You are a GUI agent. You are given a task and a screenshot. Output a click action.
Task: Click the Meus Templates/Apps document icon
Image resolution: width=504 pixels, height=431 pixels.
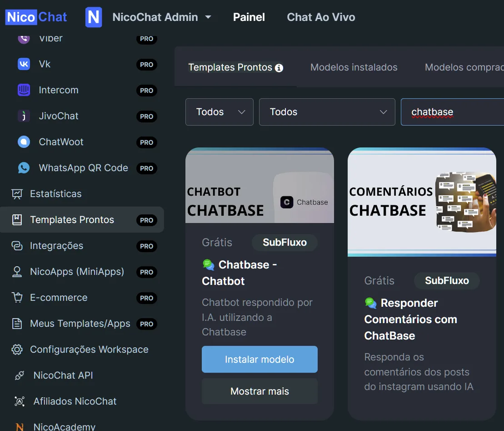17,324
